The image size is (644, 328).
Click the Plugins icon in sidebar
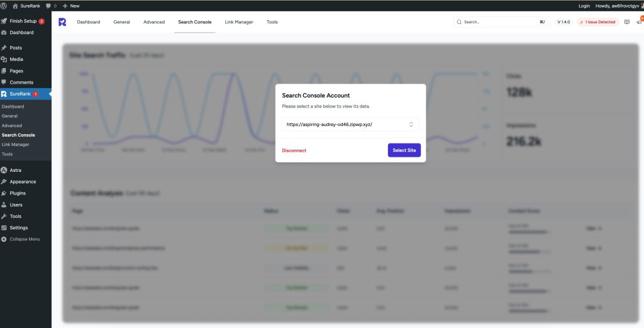coord(4,193)
